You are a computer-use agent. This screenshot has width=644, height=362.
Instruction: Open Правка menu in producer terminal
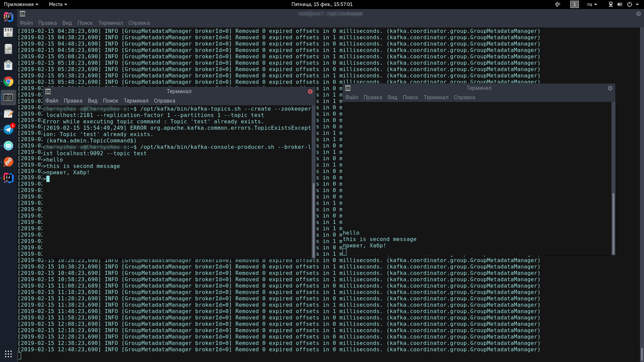tap(73, 101)
